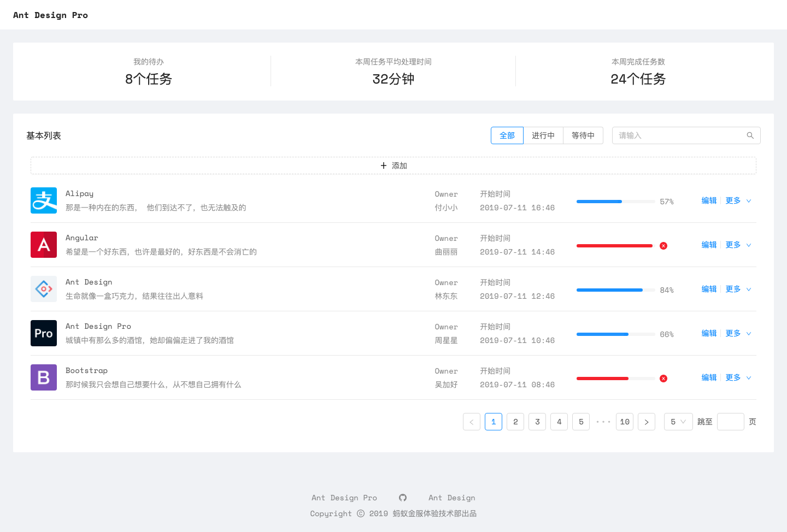Select the 全部 filter
Screen dimensions: 787x532
click(507, 135)
